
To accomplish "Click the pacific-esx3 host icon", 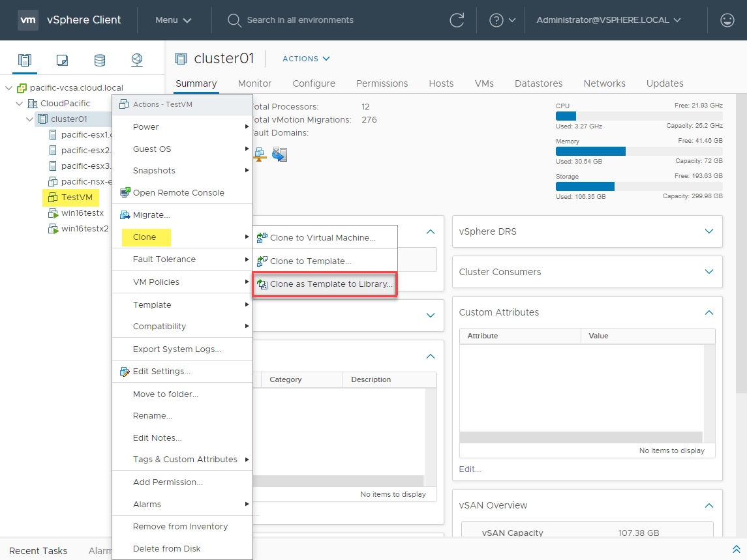I will point(53,166).
